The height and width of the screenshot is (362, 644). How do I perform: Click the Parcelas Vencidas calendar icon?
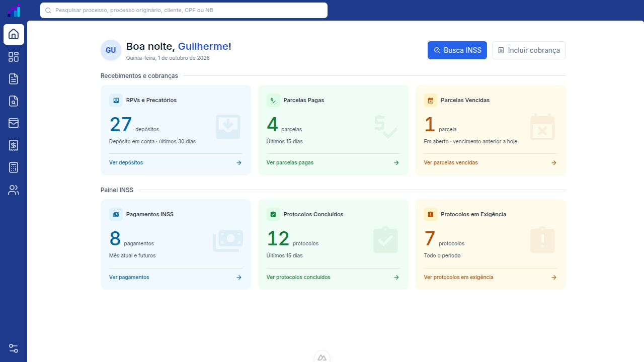click(431, 100)
